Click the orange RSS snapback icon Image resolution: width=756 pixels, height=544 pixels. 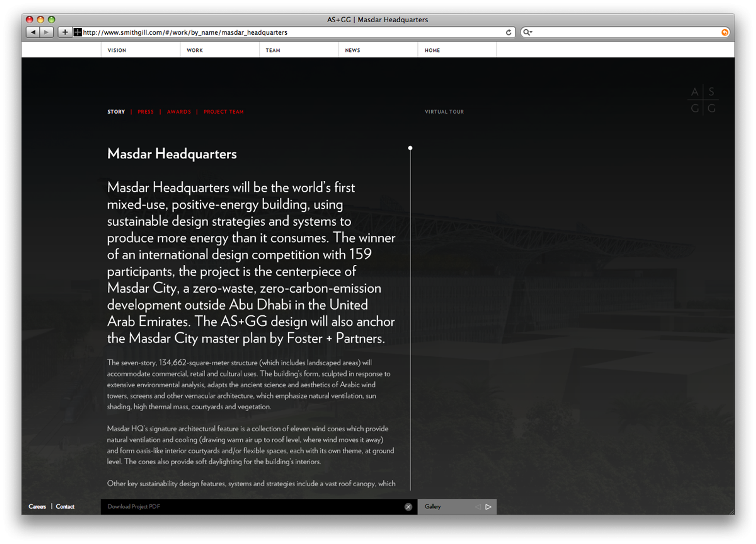click(x=724, y=32)
